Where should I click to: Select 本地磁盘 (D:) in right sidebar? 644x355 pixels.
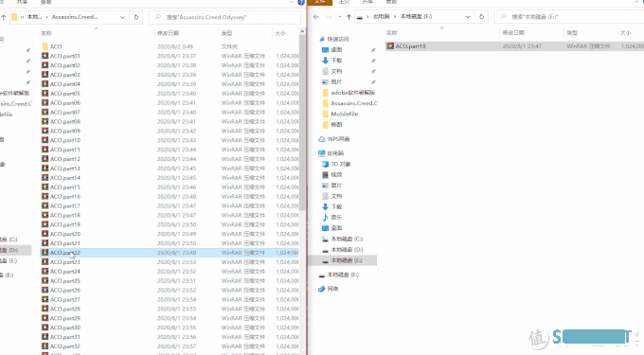[347, 249]
